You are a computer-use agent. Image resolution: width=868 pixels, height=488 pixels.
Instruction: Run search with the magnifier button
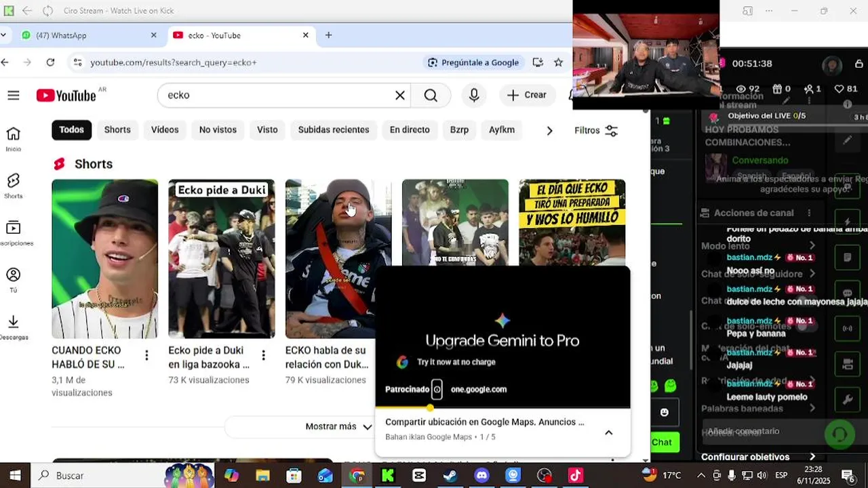pos(431,96)
